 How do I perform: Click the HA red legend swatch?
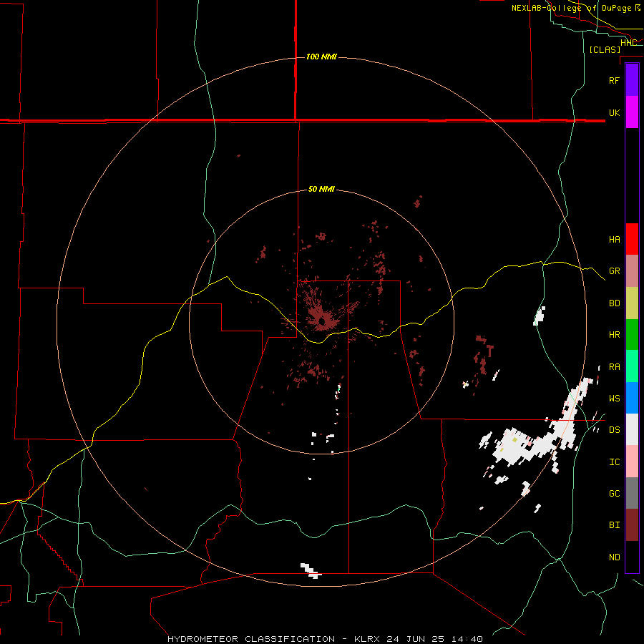(632, 239)
